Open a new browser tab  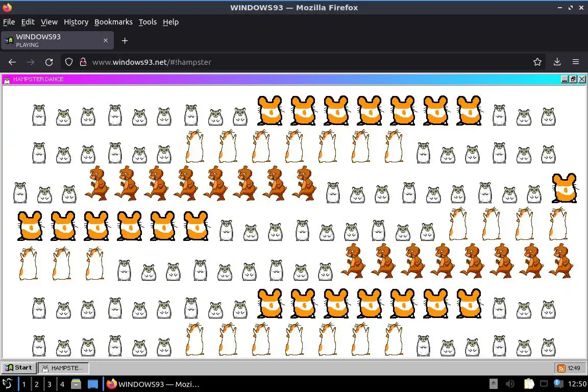pyautogui.click(x=125, y=40)
